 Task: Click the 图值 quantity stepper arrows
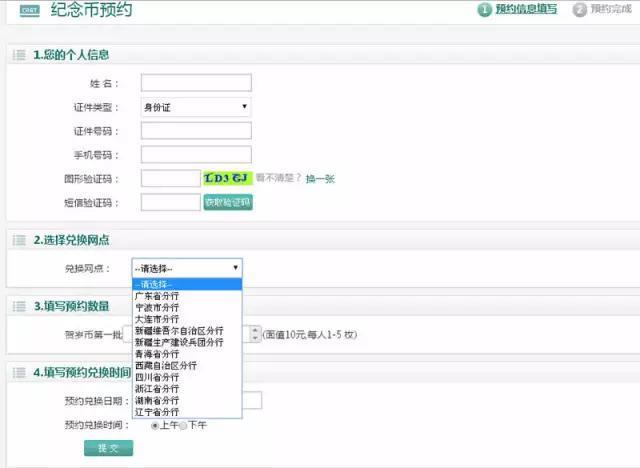pyautogui.click(x=255, y=334)
